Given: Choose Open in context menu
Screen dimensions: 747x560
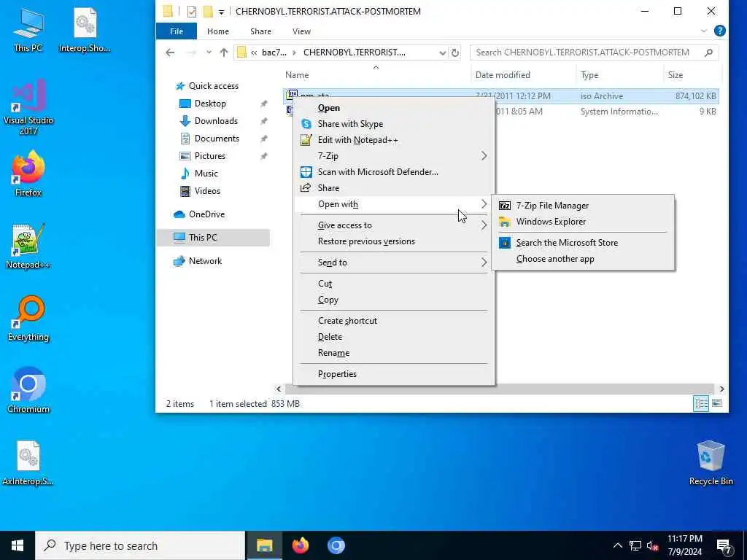Looking at the screenshot, I should (x=394, y=108).
